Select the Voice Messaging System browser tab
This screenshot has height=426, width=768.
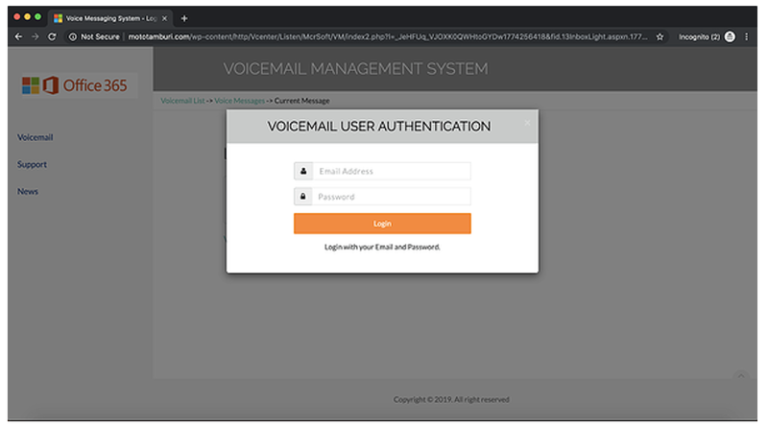(x=111, y=19)
